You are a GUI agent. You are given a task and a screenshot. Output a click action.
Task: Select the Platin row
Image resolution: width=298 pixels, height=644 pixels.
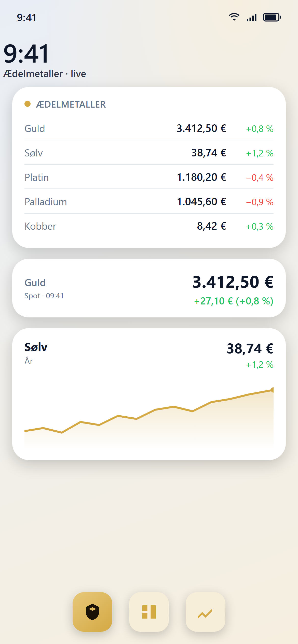149,177
